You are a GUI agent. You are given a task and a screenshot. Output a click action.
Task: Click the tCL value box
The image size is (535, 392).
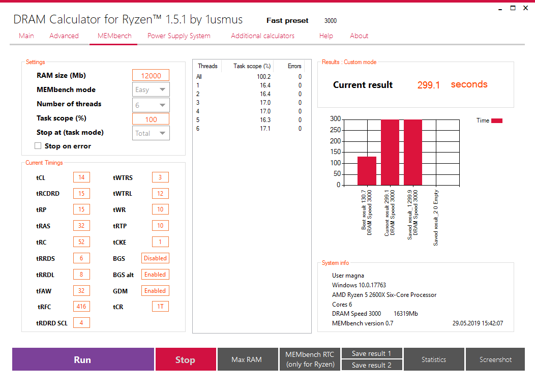tap(81, 177)
